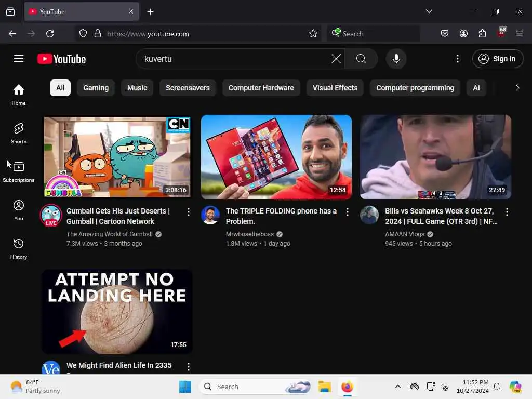The image size is (532, 399).
Task: Open the Firefox application menu
Action: pyautogui.click(x=520, y=34)
